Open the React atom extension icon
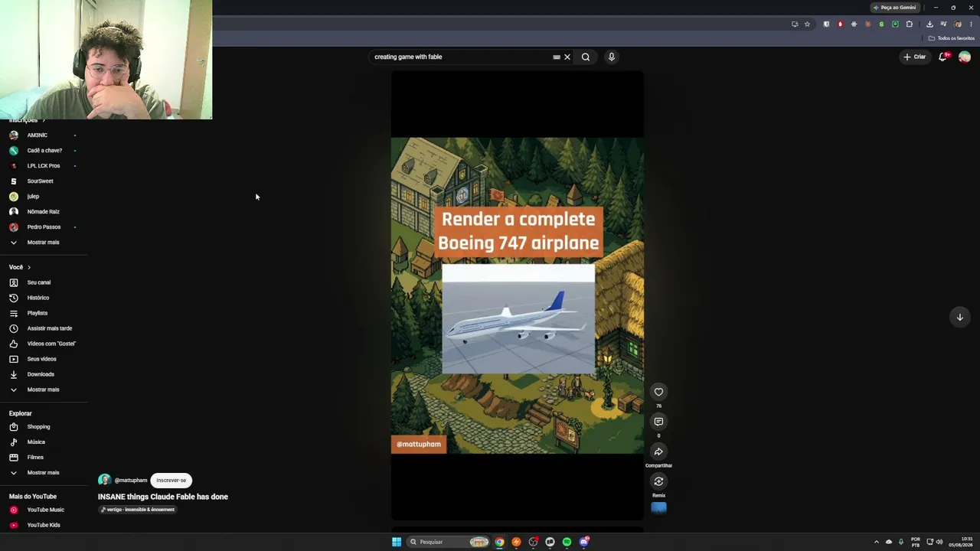The height and width of the screenshot is (551, 980). pos(854,24)
